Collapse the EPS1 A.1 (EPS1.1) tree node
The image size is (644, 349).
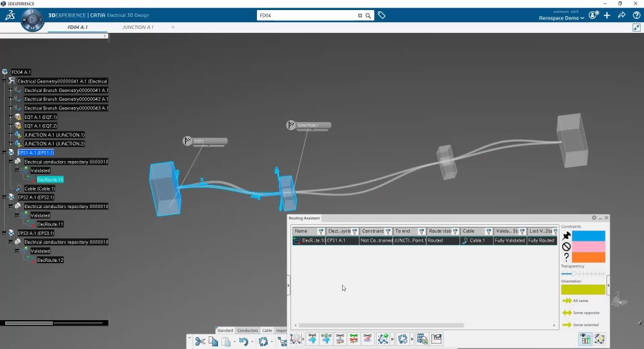(5, 152)
